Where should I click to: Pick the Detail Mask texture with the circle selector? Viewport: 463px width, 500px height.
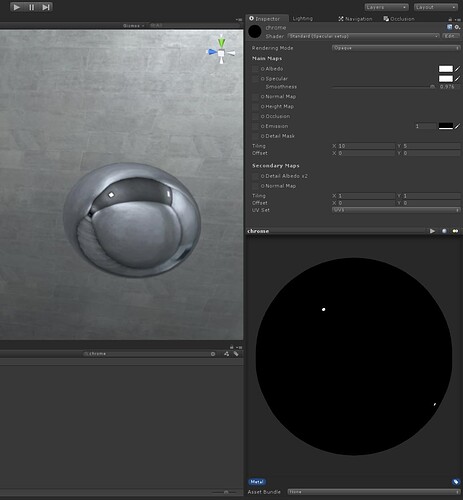coord(263,136)
